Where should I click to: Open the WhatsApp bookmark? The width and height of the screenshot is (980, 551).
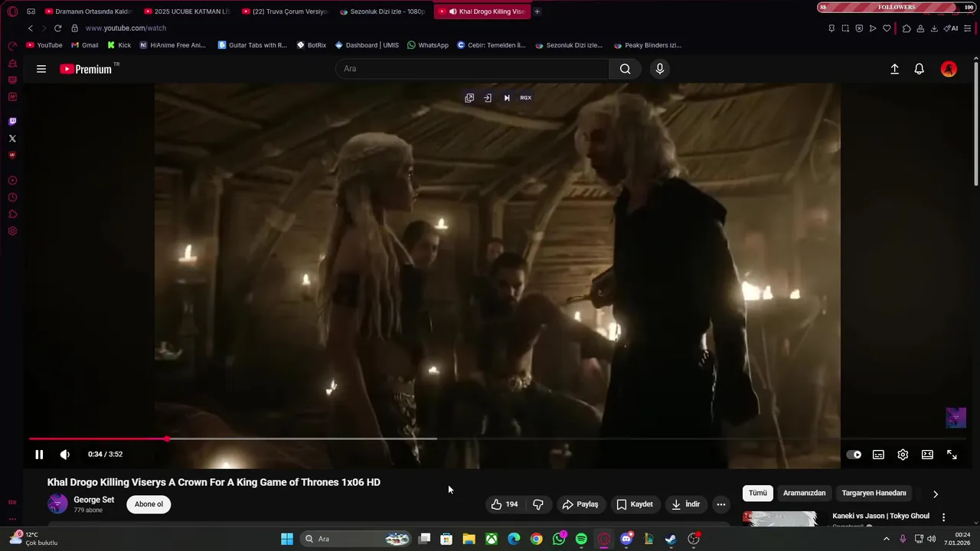pos(428,45)
